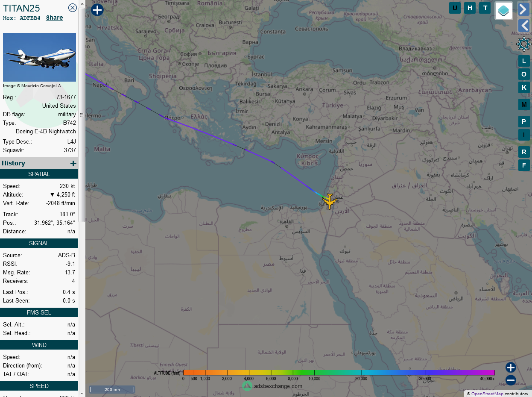The width and height of the screenshot is (532, 397).
Task: Click the 200 nm map scale bar
Action: pos(112,389)
